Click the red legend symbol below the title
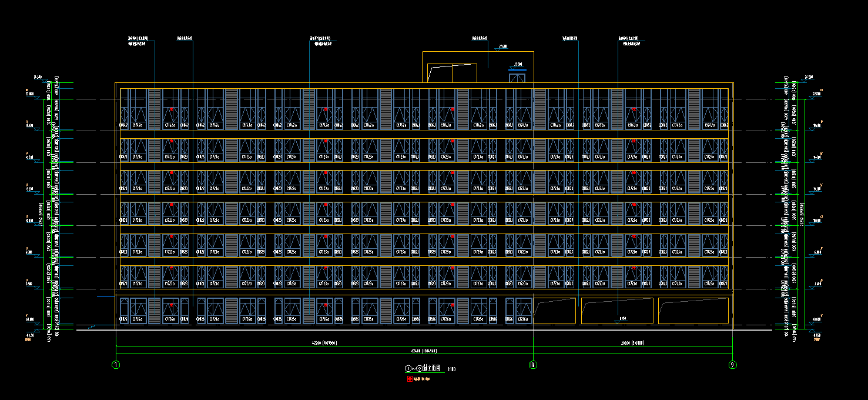868x400 pixels. click(410, 379)
